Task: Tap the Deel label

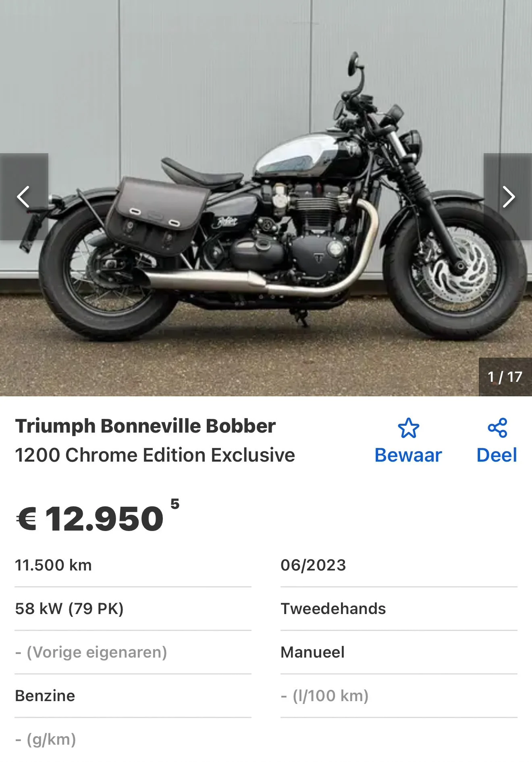Action: [497, 455]
